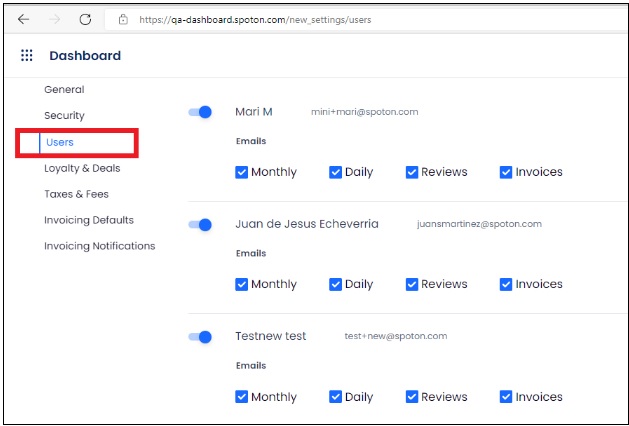629x426 pixels.
Task: Uncheck Daily emails for Juan de Jesus Echeverria
Action: point(335,284)
